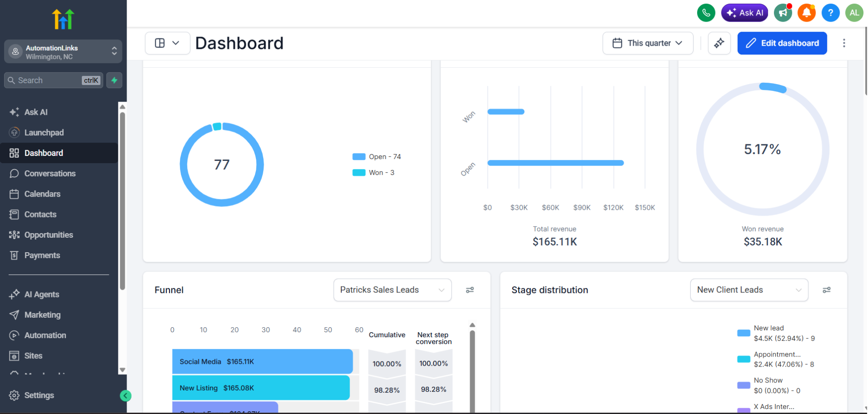Image resolution: width=868 pixels, height=414 pixels.
Task: Click the green phone dialer icon
Action: (x=706, y=13)
